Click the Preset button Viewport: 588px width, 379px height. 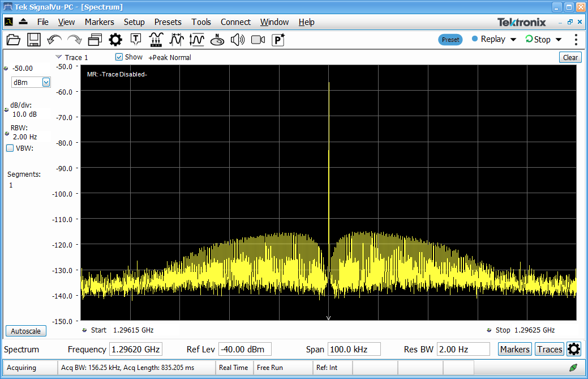point(450,40)
